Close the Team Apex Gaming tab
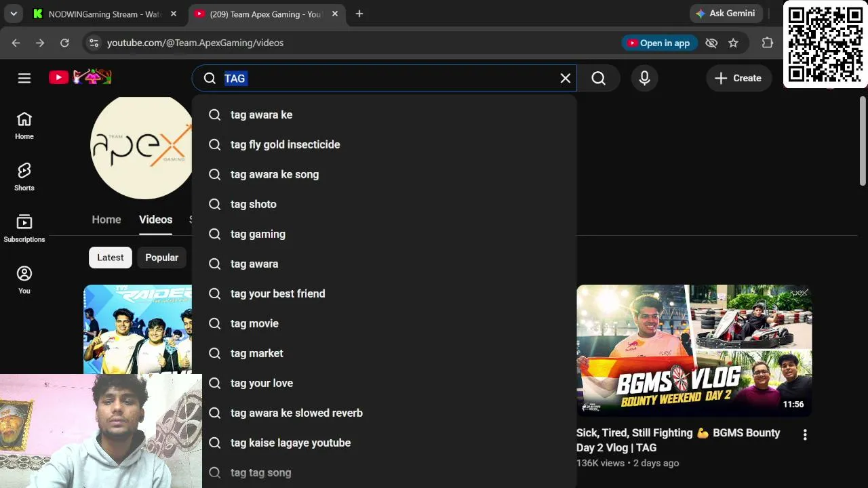Image resolution: width=868 pixels, height=488 pixels. point(335,14)
